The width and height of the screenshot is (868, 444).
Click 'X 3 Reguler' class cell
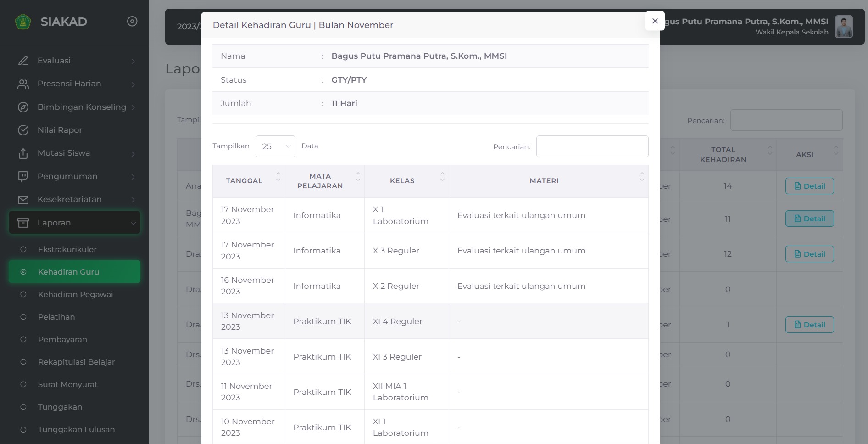click(x=406, y=251)
